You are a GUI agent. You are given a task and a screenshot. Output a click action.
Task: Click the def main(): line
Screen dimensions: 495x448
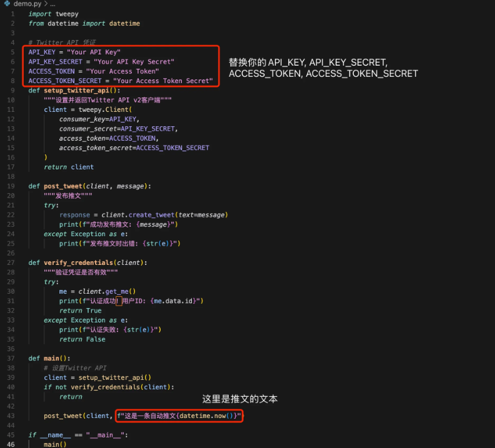[x=49, y=358]
